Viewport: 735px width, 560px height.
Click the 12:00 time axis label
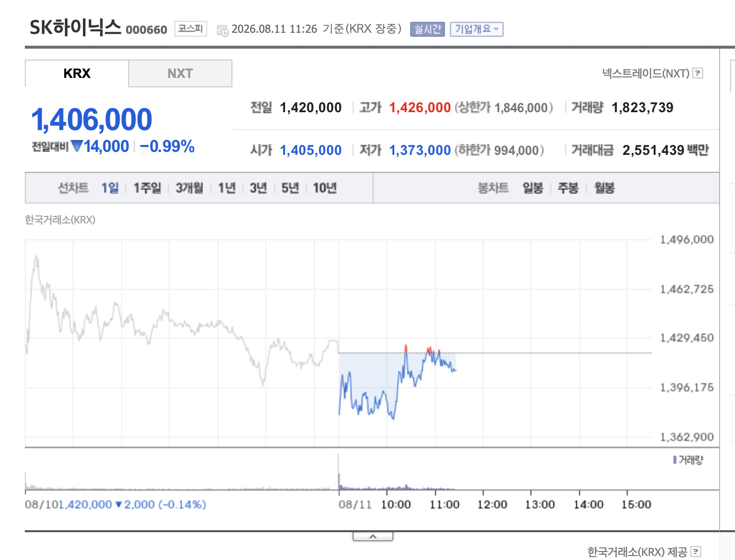coord(492,505)
